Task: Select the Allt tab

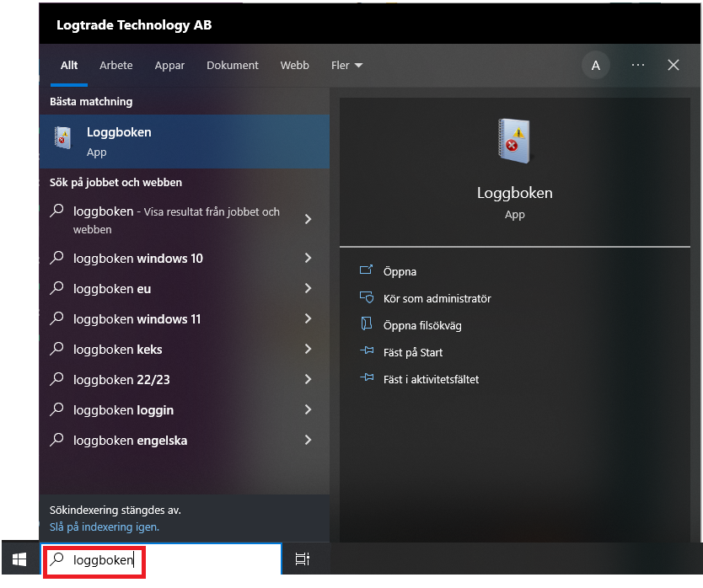Action: (x=69, y=66)
